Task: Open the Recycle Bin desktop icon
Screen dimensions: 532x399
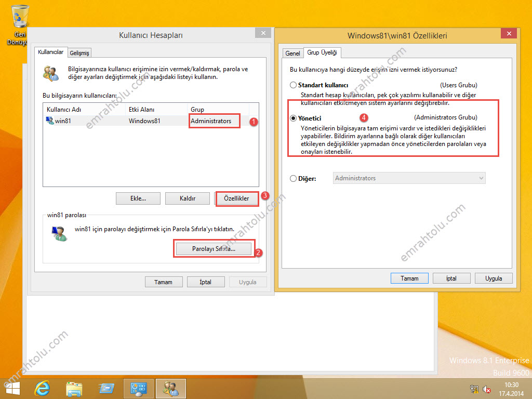Action: [19, 25]
